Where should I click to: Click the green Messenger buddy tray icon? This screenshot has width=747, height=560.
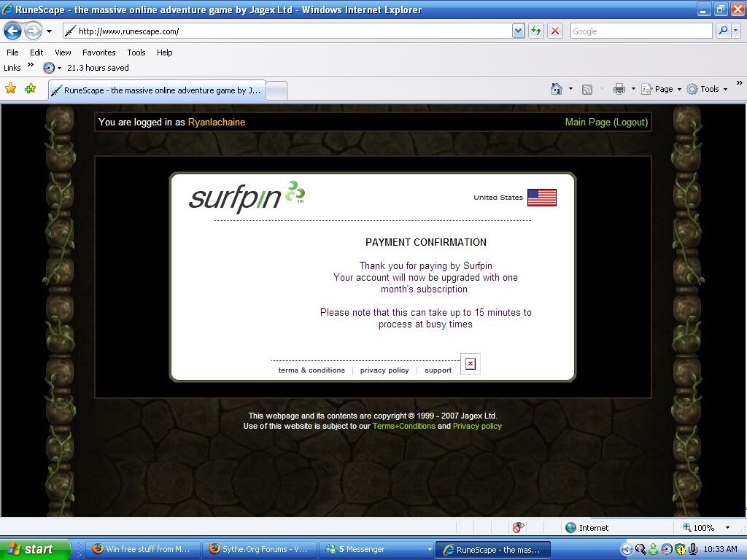653,550
